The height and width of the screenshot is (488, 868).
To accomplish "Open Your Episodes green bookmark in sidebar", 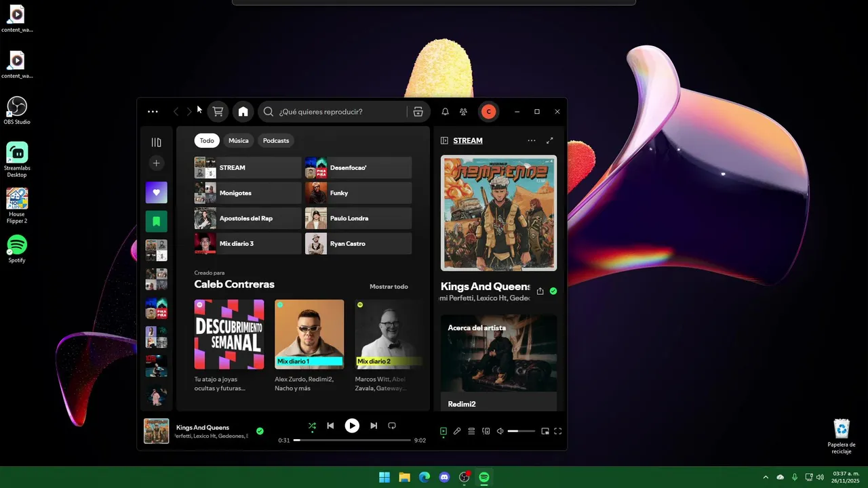I will [156, 221].
